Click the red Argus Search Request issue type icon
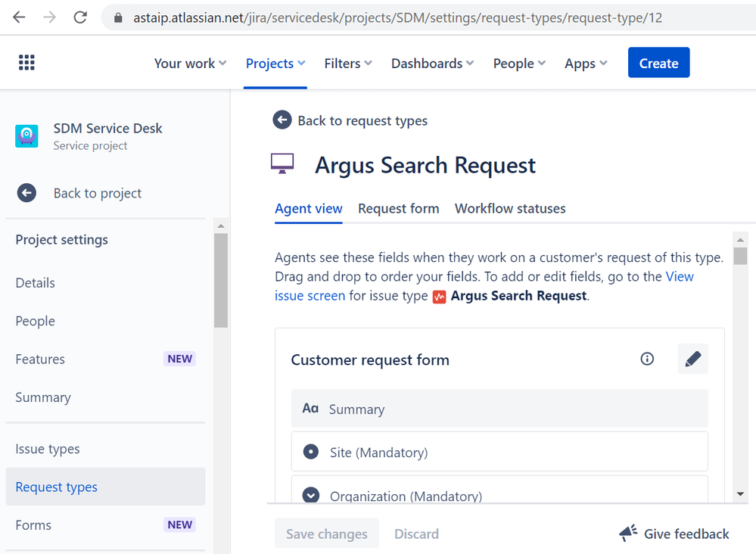 click(439, 297)
